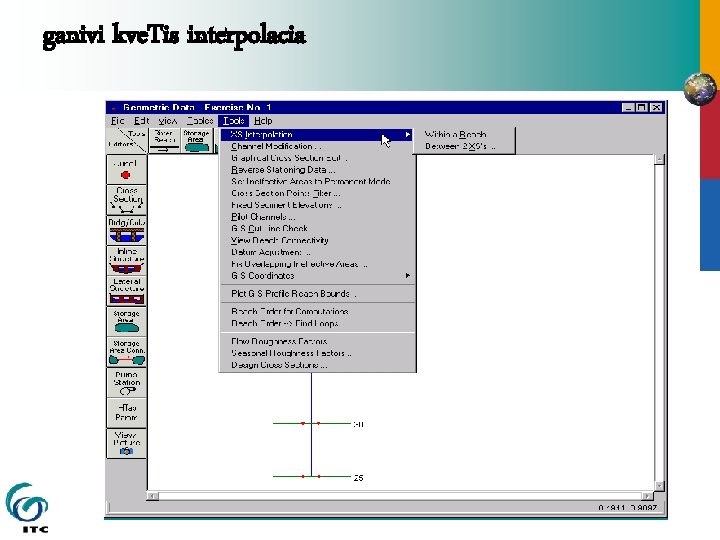Select Reach Order for Computations
This screenshot has width=720, height=540.
click(317, 311)
